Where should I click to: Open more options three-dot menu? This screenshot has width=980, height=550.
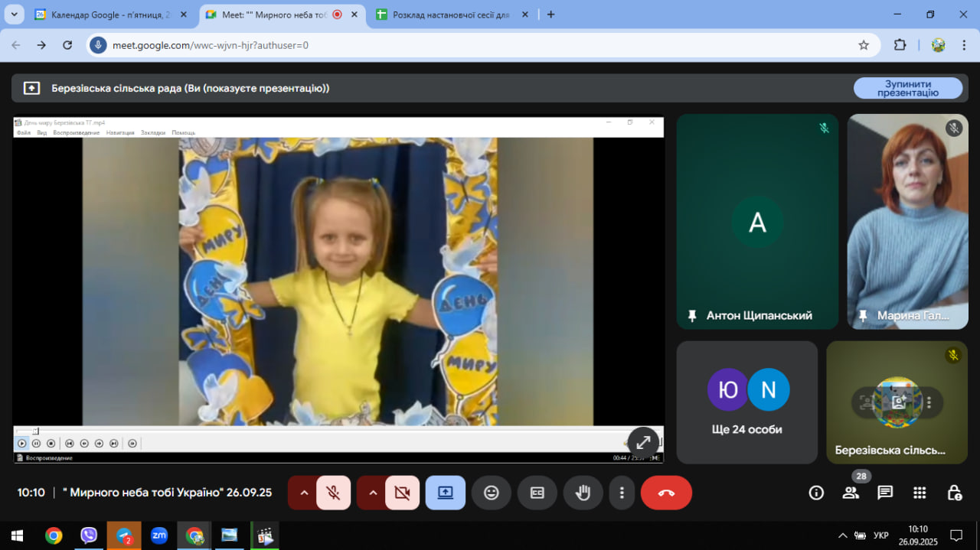(x=622, y=493)
